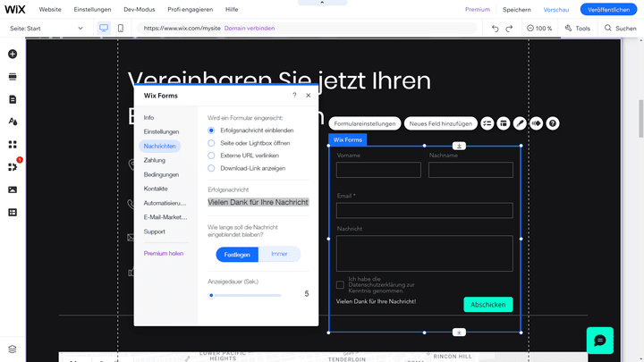
Task: Open the E-Mail-Marketing tab in panel
Action: coord(165,217)
